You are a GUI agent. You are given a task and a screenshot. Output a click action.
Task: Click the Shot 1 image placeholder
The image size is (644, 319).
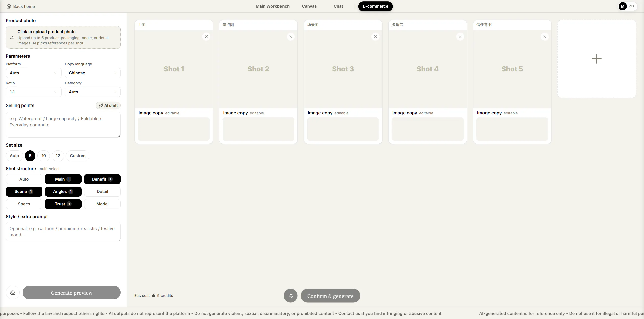[x=174, y=69]
